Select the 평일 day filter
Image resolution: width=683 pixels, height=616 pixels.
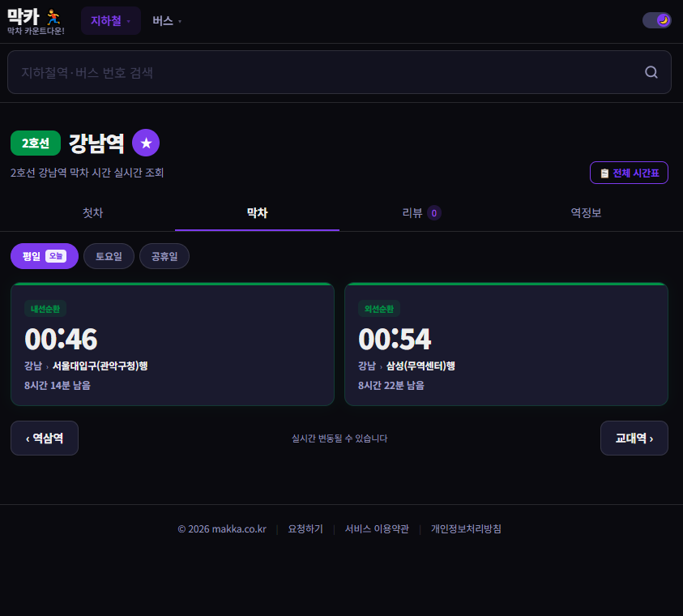pyautogui.click(x=45, y=256)
